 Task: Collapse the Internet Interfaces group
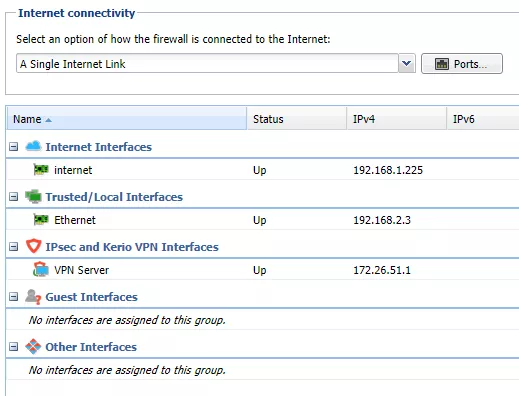(13, 147)
